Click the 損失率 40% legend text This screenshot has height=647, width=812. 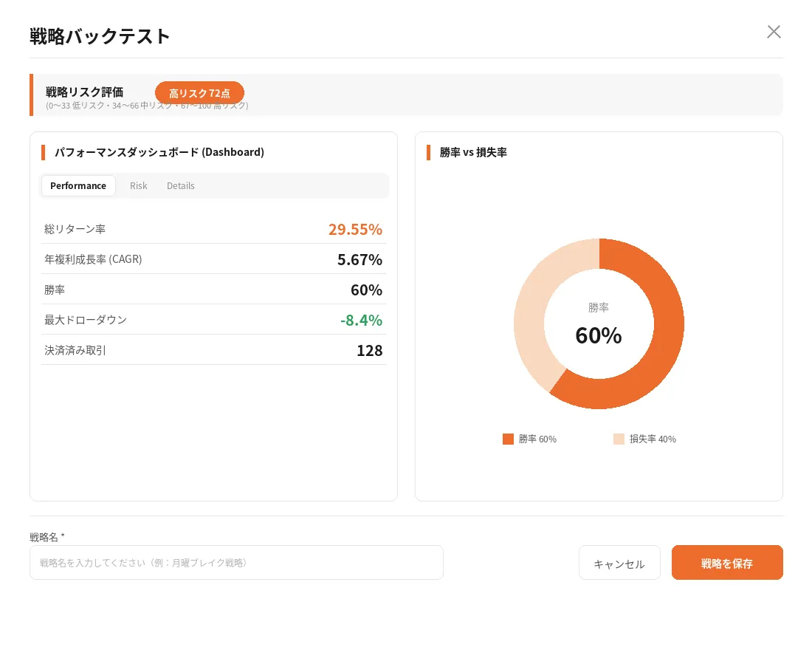click(653, 439)
